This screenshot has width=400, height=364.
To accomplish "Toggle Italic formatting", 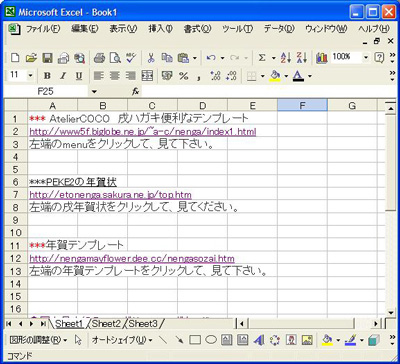I will pyautogui.click(x=63, y=76).
